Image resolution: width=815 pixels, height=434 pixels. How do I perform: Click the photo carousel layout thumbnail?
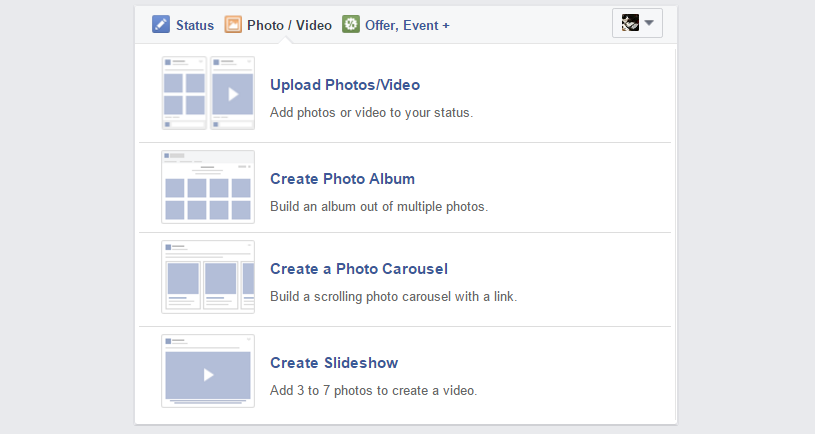[x=208, y=277]
